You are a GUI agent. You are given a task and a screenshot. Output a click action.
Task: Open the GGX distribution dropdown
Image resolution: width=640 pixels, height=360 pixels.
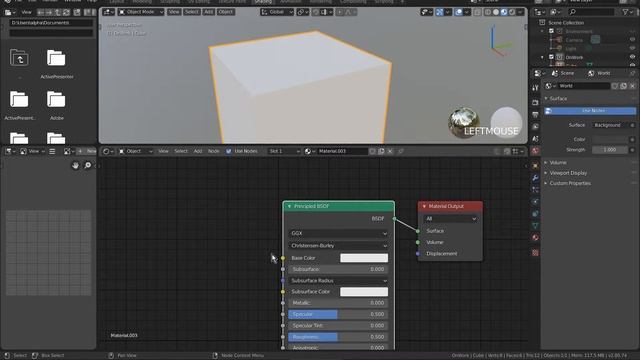(x=338, y=233)
